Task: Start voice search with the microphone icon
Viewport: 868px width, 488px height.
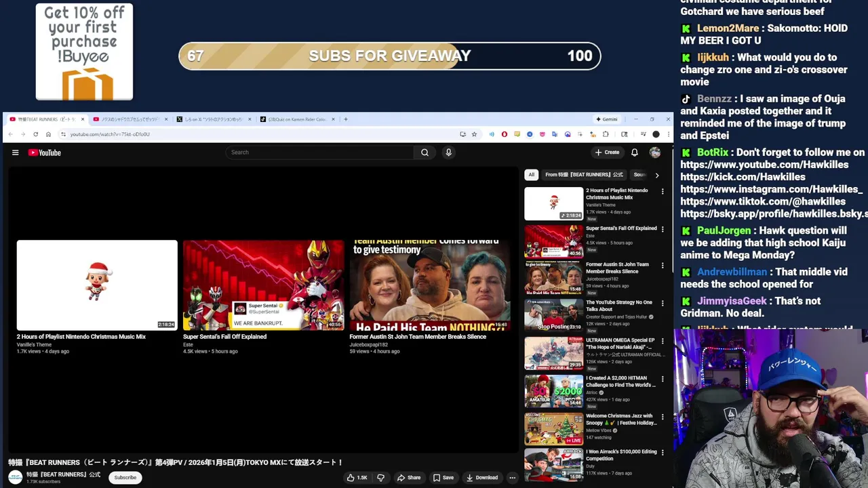Action: (x=448, y=152)
